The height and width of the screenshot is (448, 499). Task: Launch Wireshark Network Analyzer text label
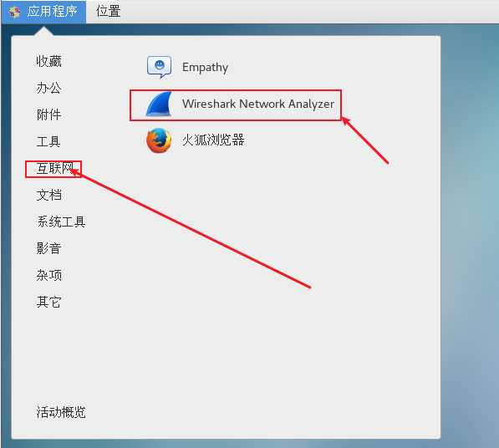(x=258, y=104)
